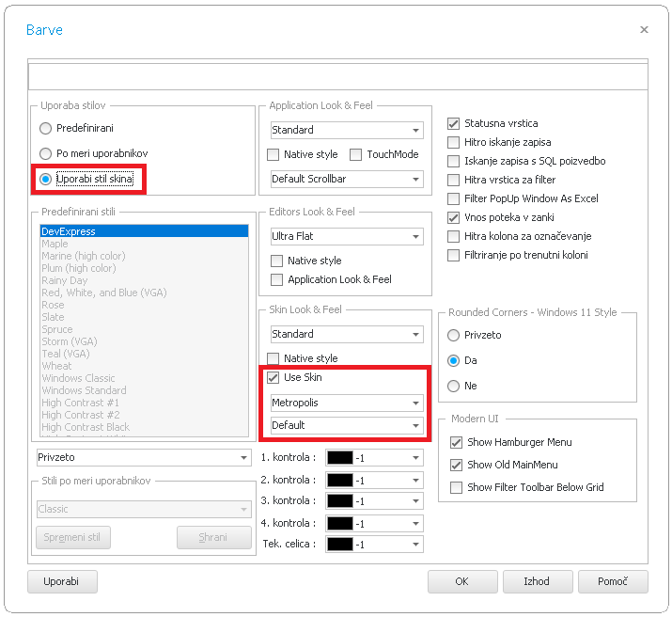Open the Tek. celica color dropdown
This screenshot has height=617, width=672.
(x=415, y=545)
